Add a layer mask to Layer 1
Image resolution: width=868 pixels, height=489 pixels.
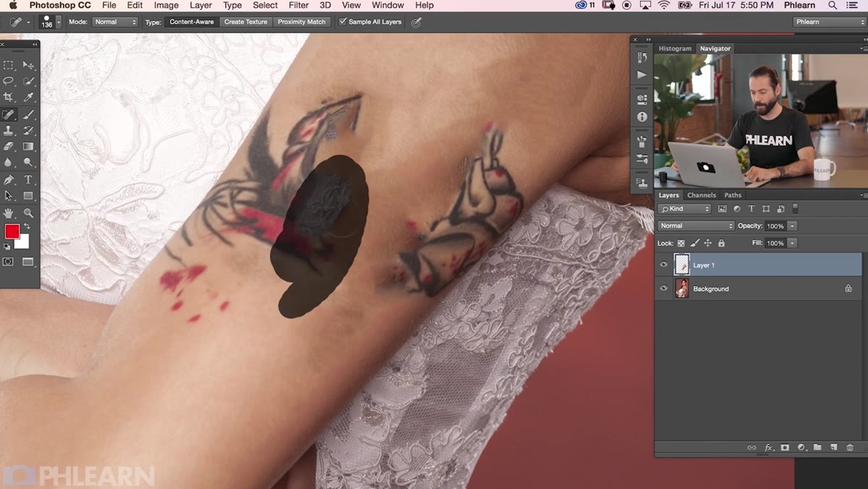point(785,448)
